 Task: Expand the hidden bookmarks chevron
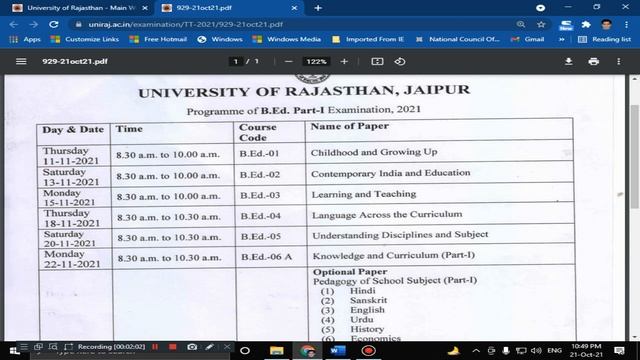tap(562, 39)
